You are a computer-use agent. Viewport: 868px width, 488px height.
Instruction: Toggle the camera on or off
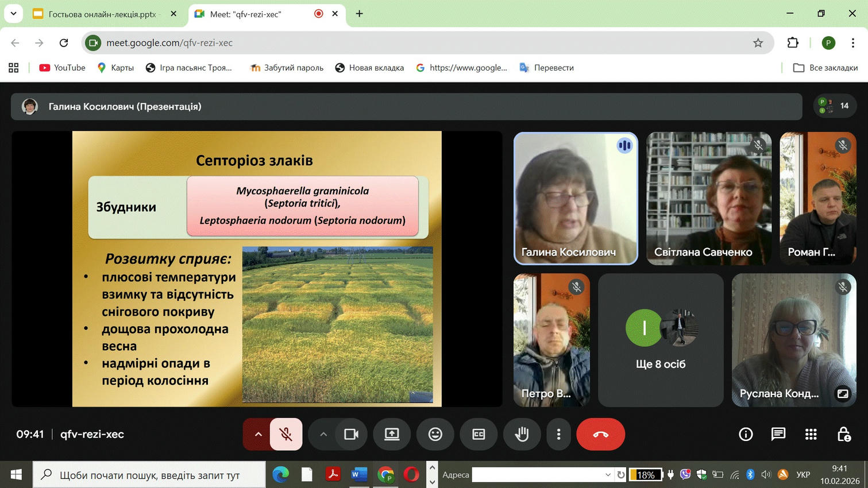tap(351, 435)
